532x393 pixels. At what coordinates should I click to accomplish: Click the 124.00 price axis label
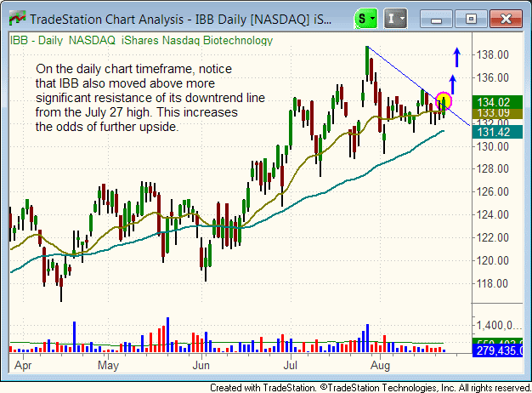(493, 214)
